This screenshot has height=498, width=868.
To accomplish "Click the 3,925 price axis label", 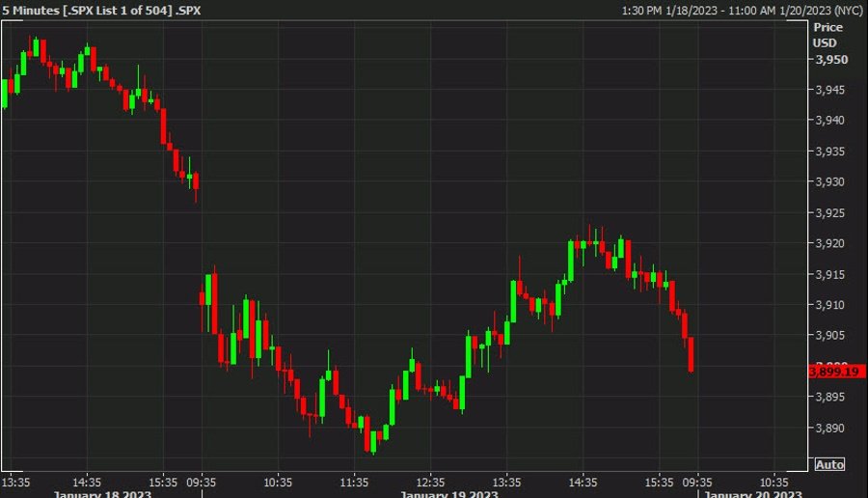I will pyautogui.click(x=830, y=213).
